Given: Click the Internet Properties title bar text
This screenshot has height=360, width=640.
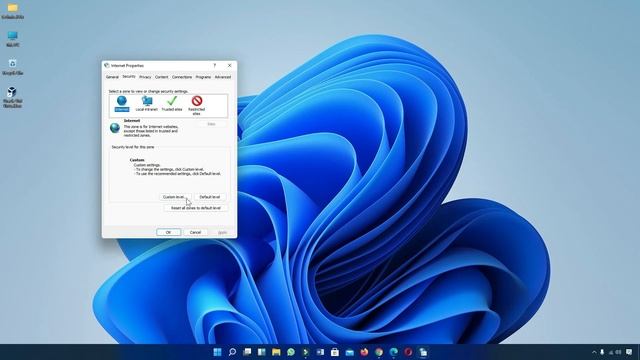Looking at the screenshot, I should pyautogui.click(x=127, y=65).
